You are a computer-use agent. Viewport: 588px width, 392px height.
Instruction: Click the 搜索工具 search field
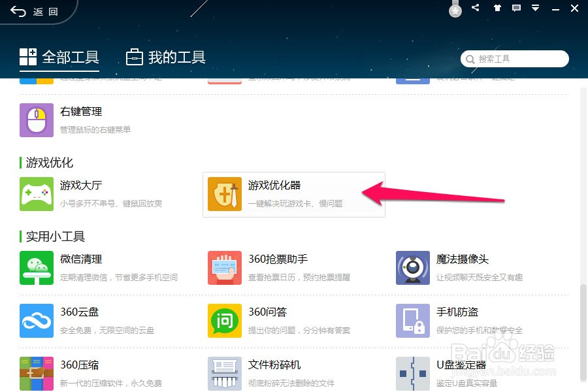coord(515,59)
